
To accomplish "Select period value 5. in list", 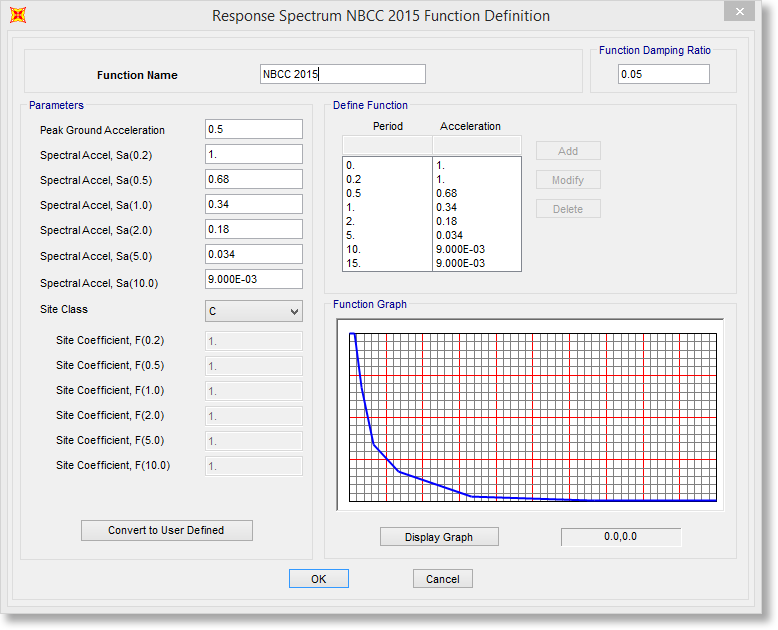I will click(x=350, y=235).
